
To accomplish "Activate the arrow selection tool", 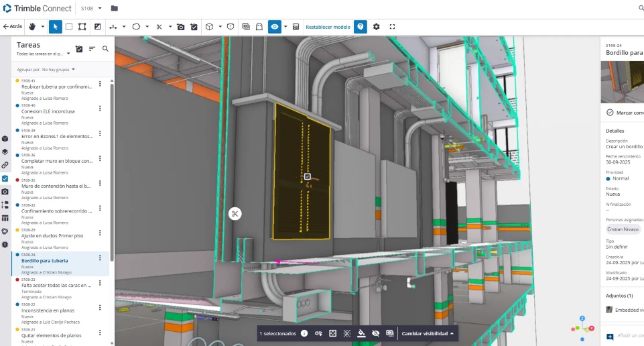I will click(x=56, y=27).
